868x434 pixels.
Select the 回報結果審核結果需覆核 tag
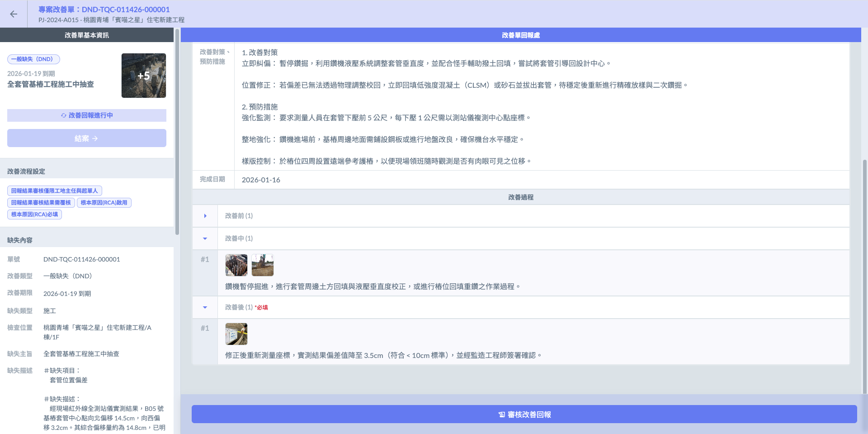point(41,203)
